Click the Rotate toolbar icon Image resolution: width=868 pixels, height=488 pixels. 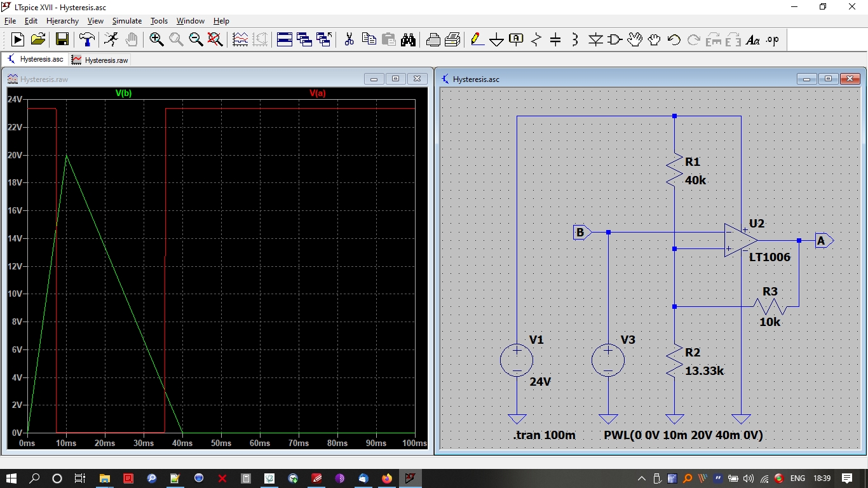(714, 39)
